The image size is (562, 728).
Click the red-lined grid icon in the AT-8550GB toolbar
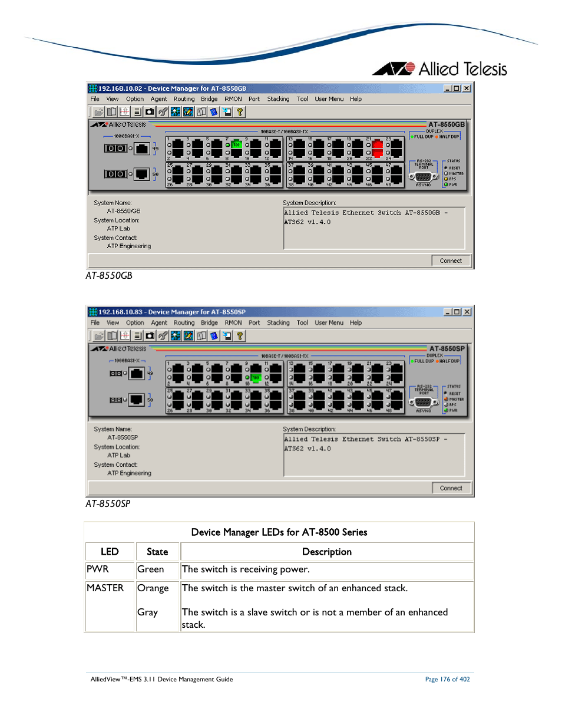coord(124,111)
